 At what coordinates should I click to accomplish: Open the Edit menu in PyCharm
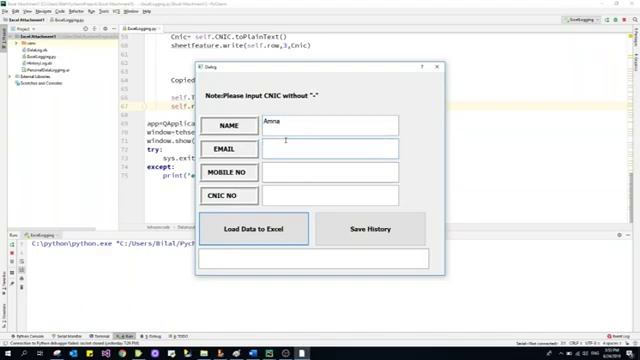[16, 11]
